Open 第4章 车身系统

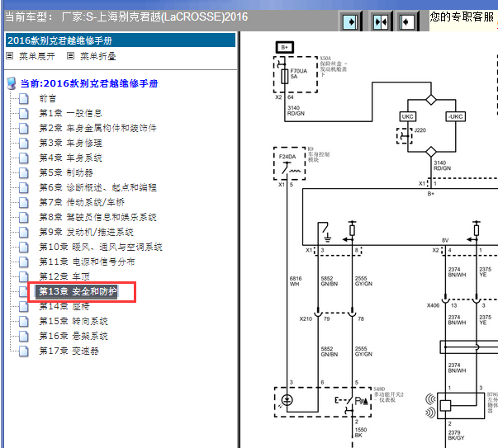tap(70, 158)
